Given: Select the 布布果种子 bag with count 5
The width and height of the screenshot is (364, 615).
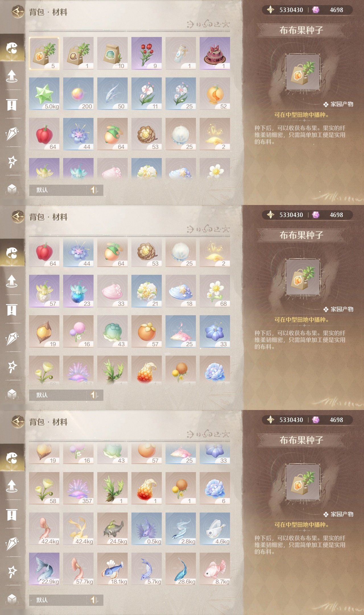Looking at the screenshot, I should [x=44, y=53].
